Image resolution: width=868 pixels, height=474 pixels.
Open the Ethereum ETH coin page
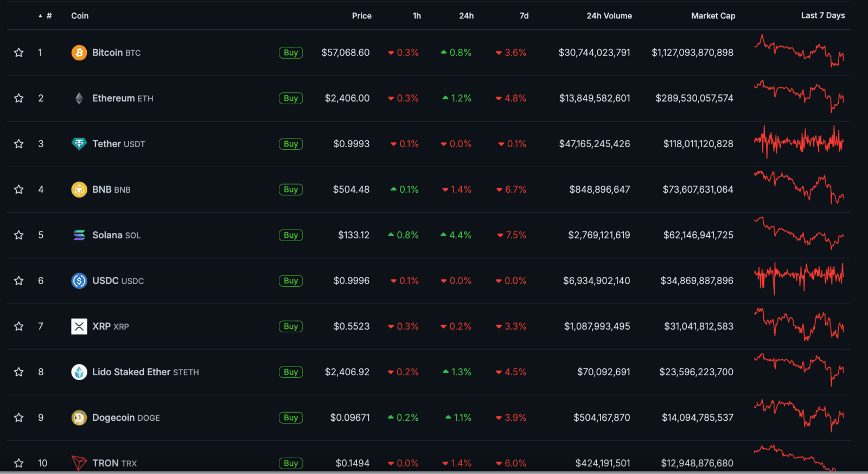[123, 98]
